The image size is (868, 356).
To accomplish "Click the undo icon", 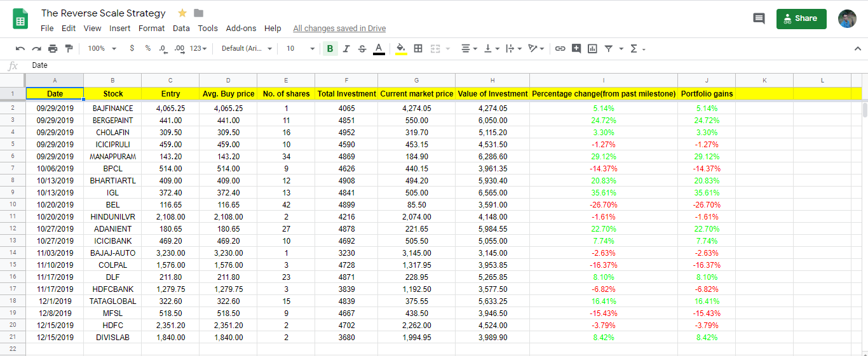I will point(20,48).
